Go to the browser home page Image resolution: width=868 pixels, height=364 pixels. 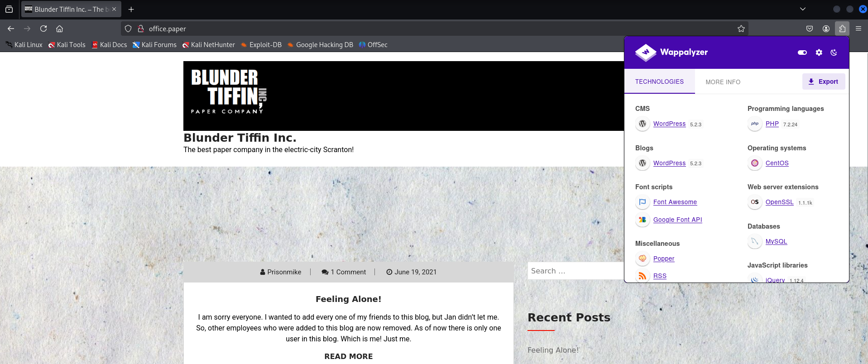pyautogui.click(x=59, y=29)
